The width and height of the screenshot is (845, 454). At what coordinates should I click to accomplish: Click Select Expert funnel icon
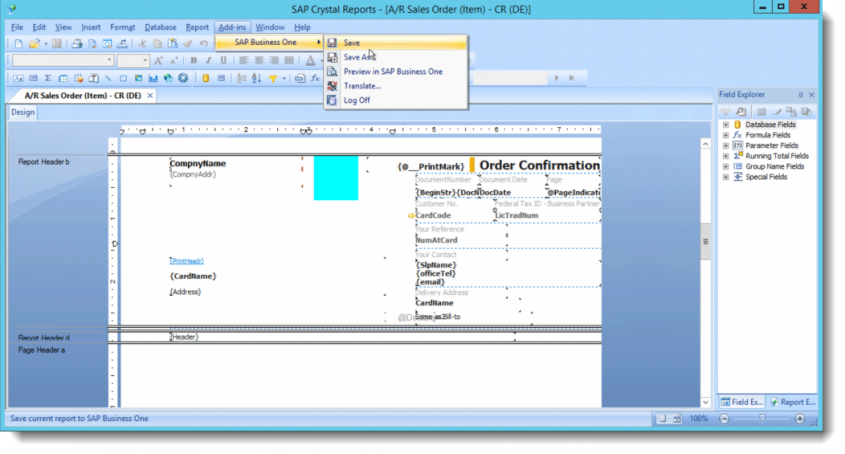tap(273, 78)
